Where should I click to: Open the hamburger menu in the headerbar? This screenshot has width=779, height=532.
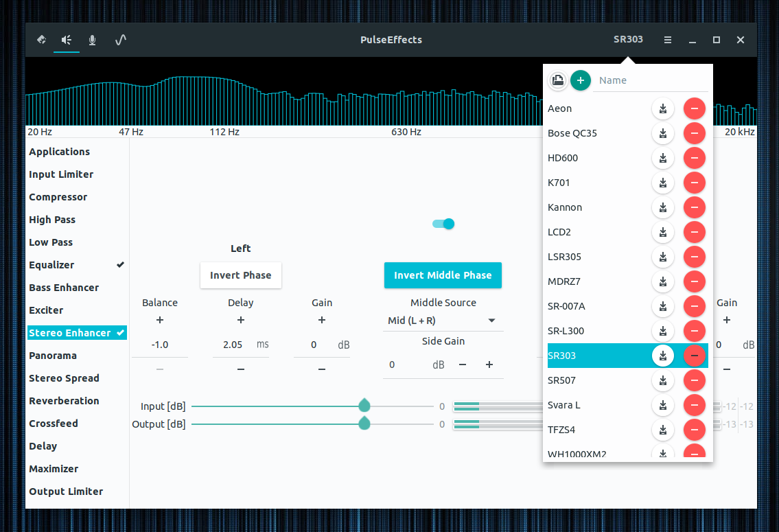[x=667, y=40]
